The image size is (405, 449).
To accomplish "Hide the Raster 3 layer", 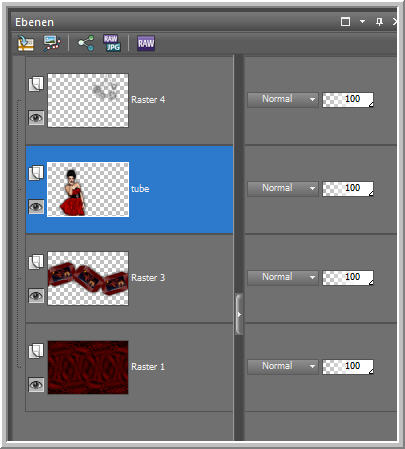I will pyautogui.click(x=36, y=296).
